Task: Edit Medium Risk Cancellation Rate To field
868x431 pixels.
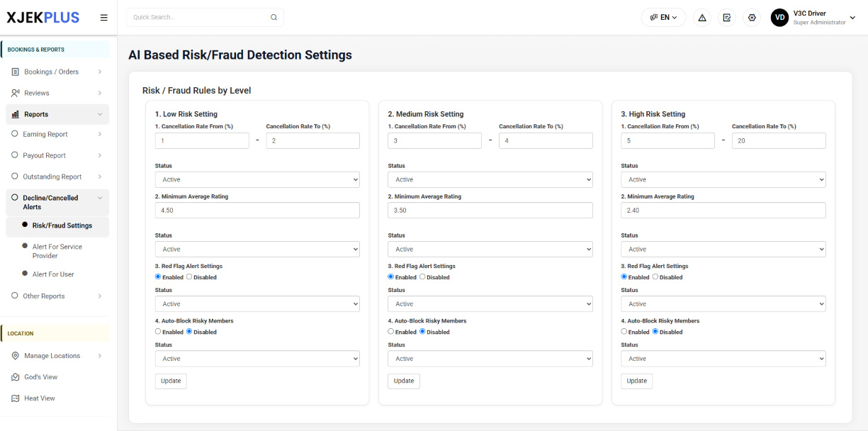Action: [546, 140]
